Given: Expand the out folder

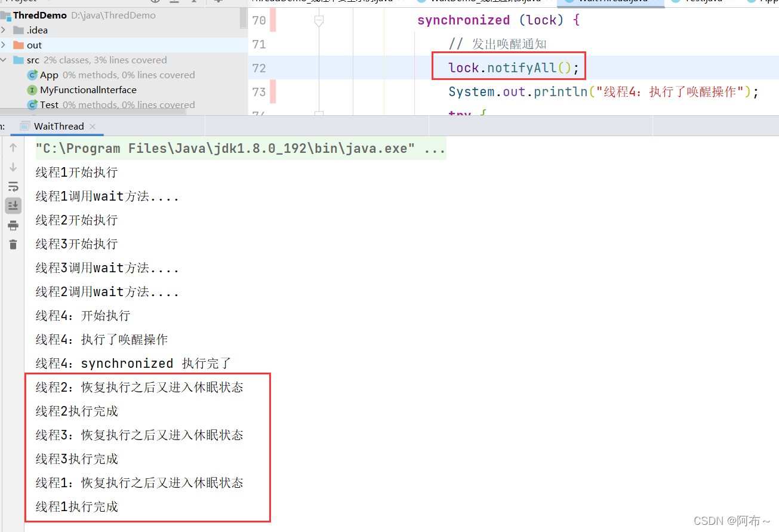Looking at the screenshot, I should click(x=4, y=45).
